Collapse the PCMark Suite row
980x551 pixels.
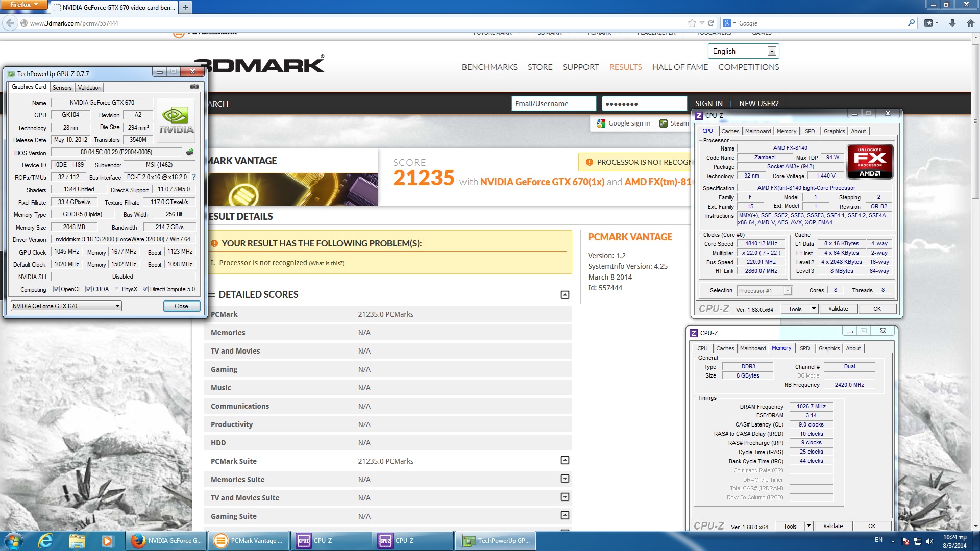click(565, 460)
